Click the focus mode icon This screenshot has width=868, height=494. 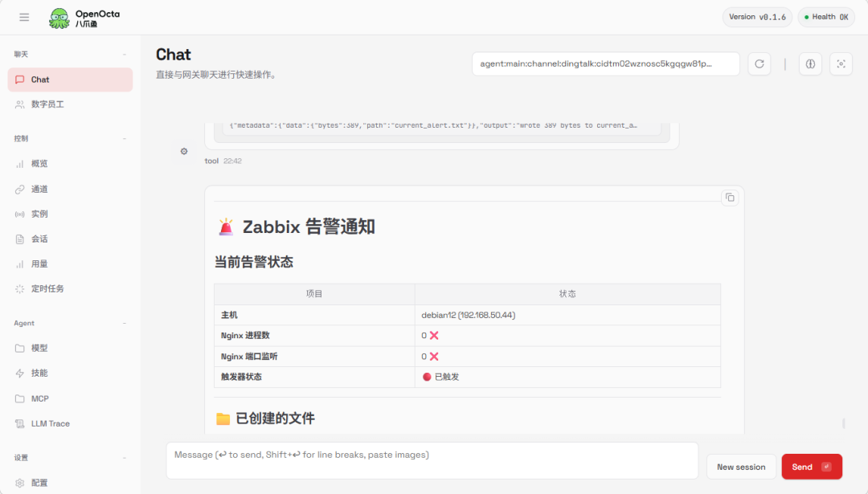coord(841,63)
